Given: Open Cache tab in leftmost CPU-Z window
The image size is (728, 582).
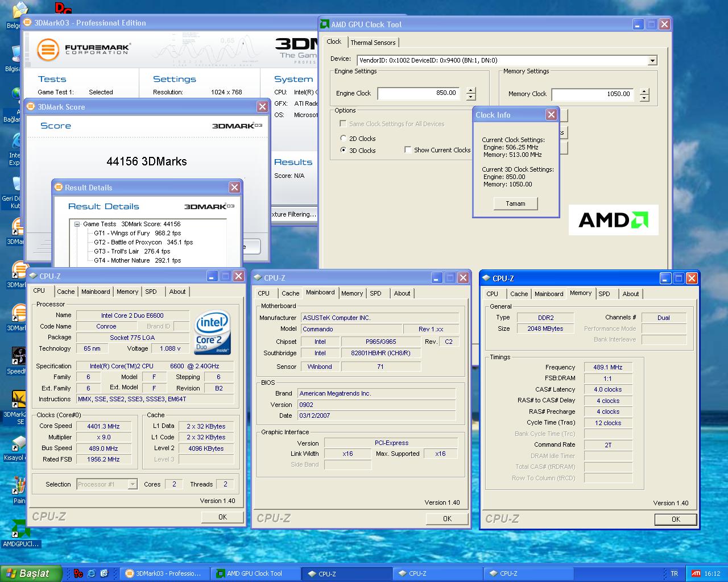Looking at the screenshot, I should click(65, 292).
